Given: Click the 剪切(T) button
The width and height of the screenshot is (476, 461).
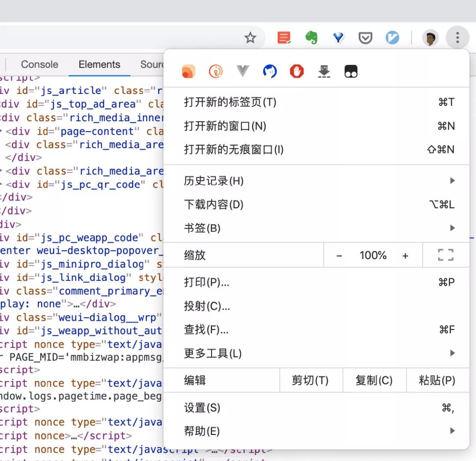Looking at the screenshot, I should (311, 380).
